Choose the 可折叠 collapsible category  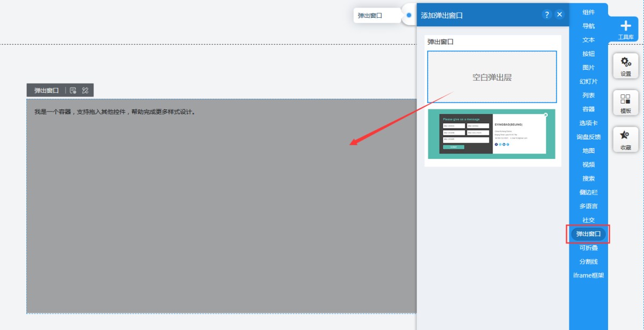click(589, 248)
